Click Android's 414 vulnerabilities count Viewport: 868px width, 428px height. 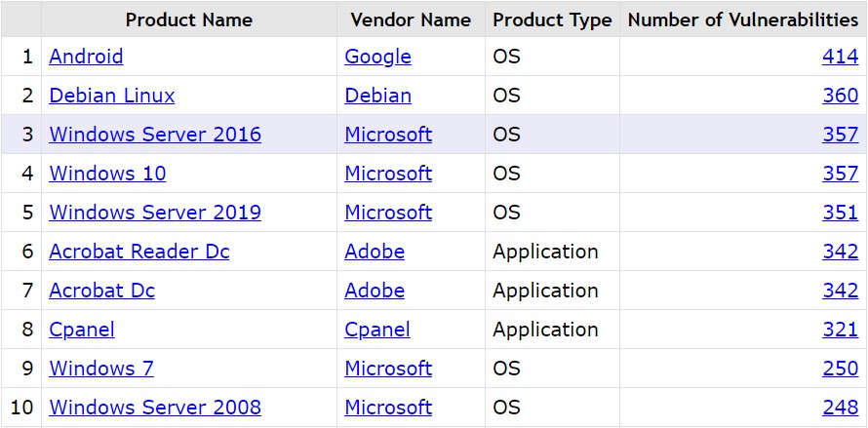(840, 57)
